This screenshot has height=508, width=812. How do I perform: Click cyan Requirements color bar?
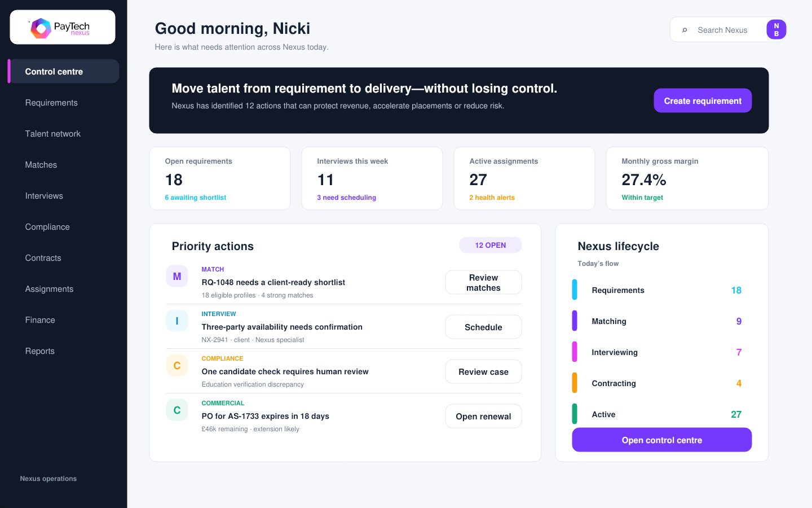point(575,290)
